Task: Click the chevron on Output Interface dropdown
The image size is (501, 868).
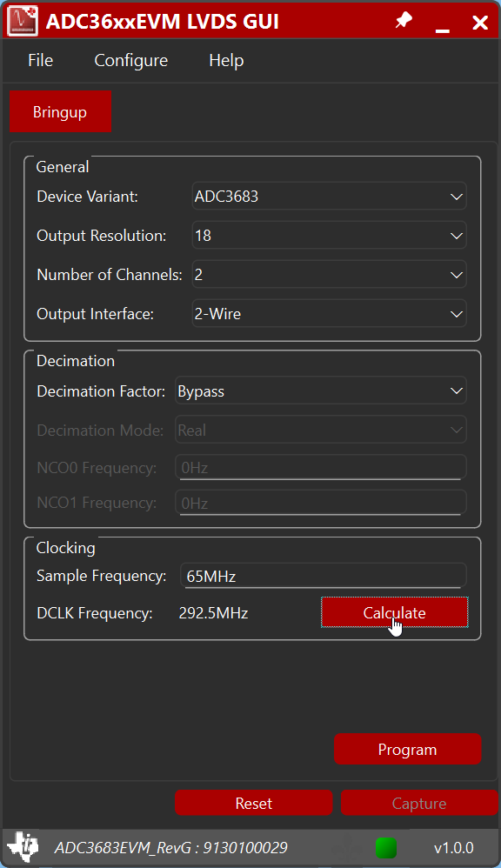Action: point(456,313)
